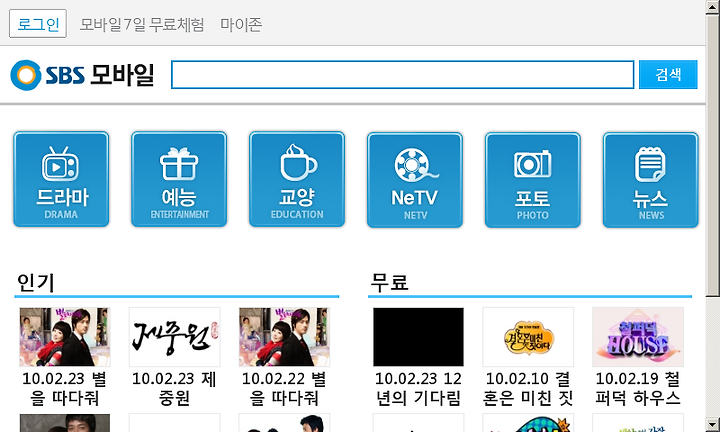Image resolution: width=720 pixels, height=432 pixels.
Task: Open the NeTV film reel icon
Action: pyautogui.click(x=415, y=180)
